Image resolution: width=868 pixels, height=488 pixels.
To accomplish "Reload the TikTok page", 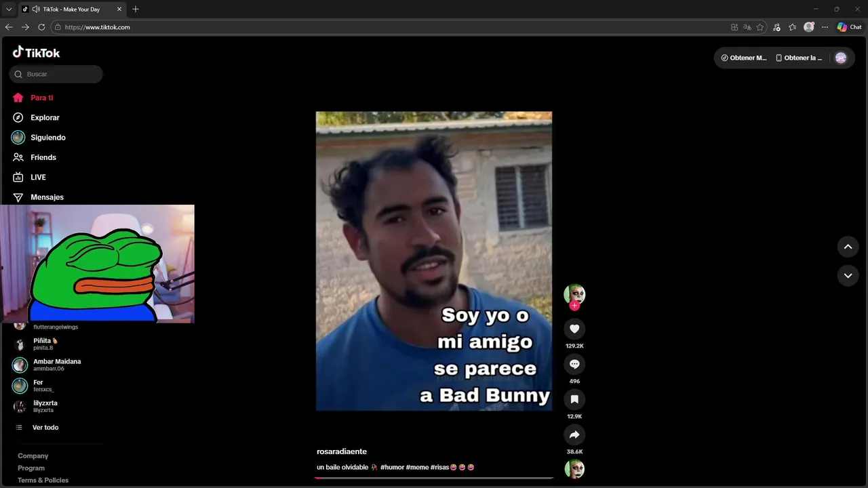I will pos(41,27).
